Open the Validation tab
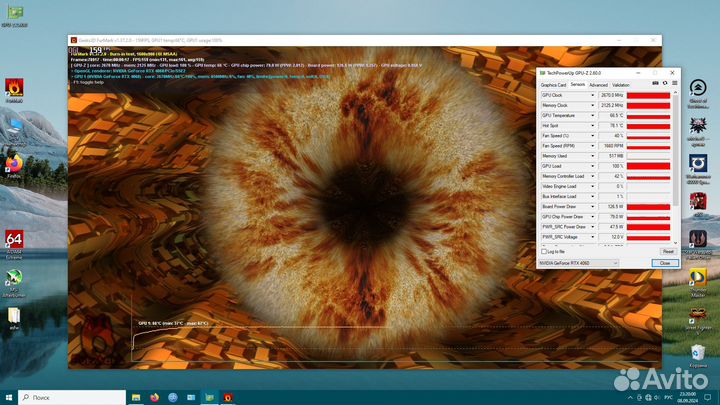Viewport: 720px width, 405px height. pyautogui.click(x=621, y=85)
